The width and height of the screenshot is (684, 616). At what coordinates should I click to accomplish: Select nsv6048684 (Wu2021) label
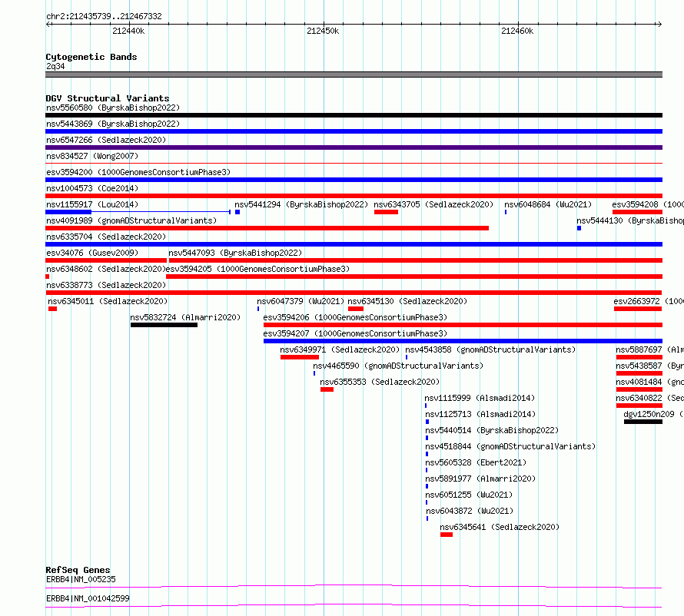[548, 204]
